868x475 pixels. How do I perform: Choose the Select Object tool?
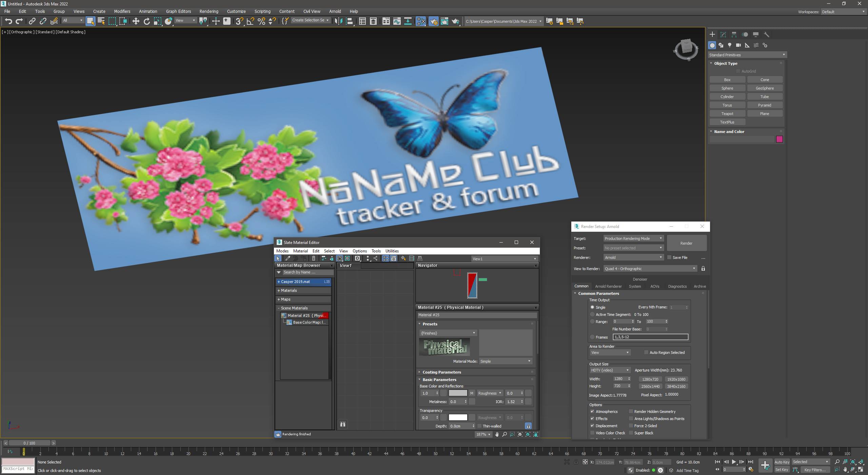(x=90, y=21)
